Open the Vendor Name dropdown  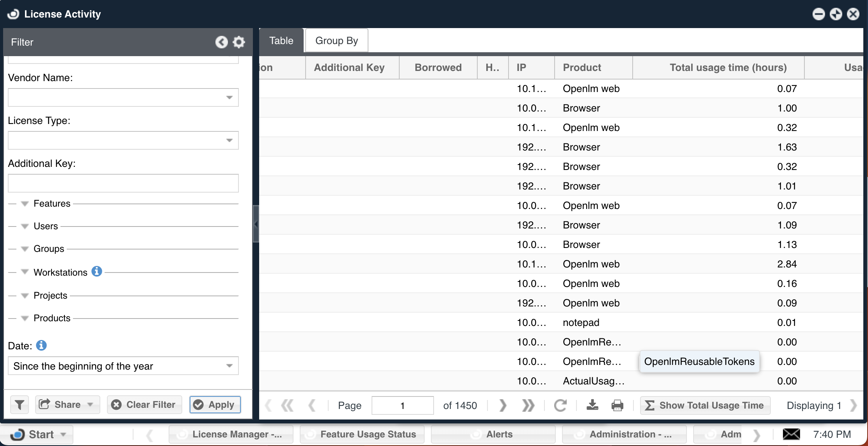pos(229,97)
